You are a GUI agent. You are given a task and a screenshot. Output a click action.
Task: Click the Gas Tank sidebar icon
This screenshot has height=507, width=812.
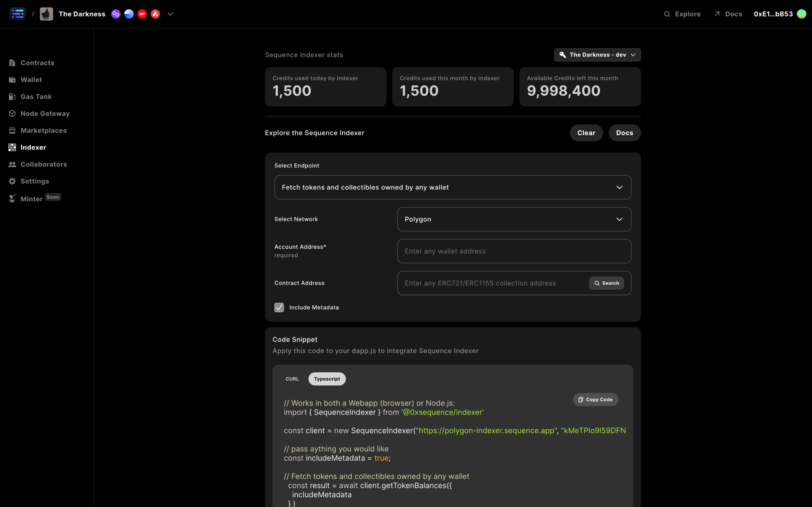click(13, 96)
